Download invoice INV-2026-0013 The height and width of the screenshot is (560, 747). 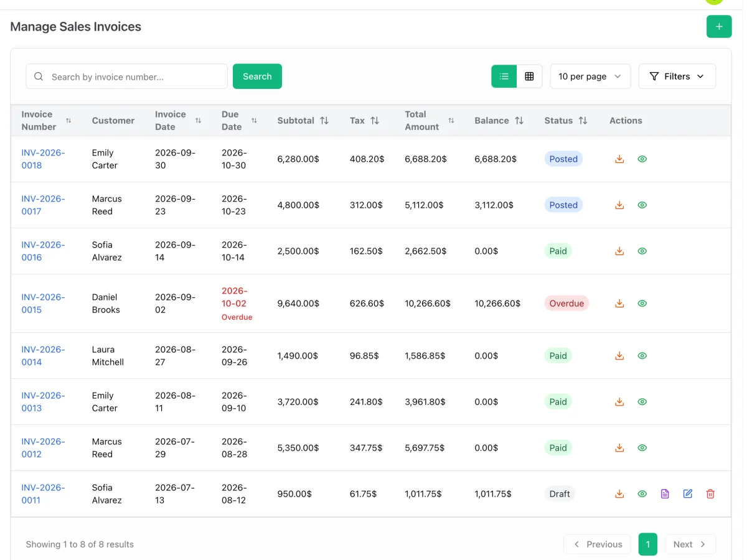(x=619, y=402)
